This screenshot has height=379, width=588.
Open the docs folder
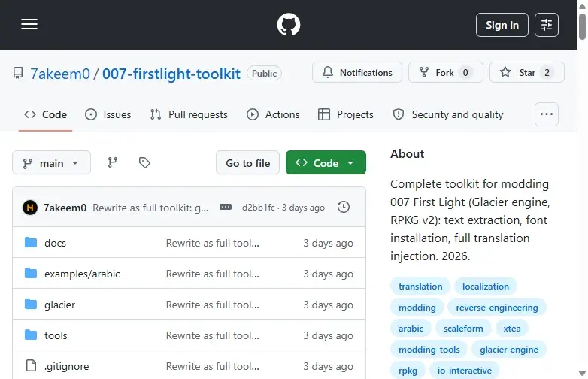55,243
